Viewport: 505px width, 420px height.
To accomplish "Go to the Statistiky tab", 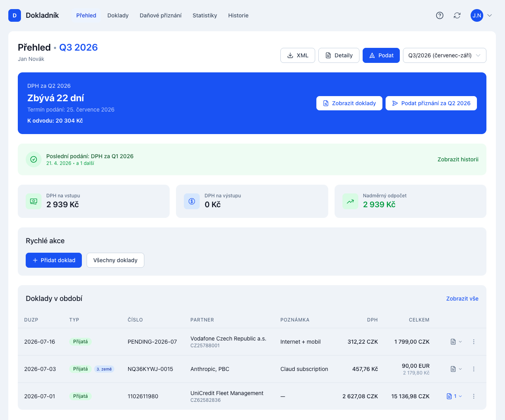I will point(205,15).
